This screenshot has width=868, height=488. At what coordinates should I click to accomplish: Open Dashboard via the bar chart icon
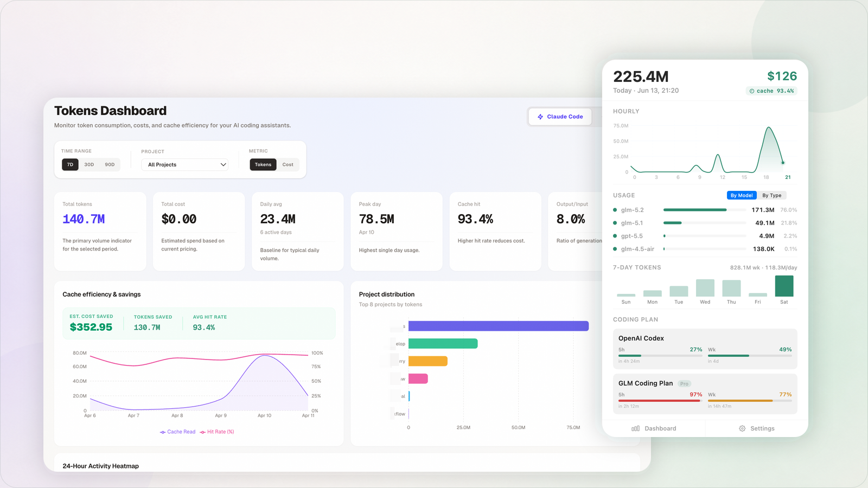[x=635, y=428]
